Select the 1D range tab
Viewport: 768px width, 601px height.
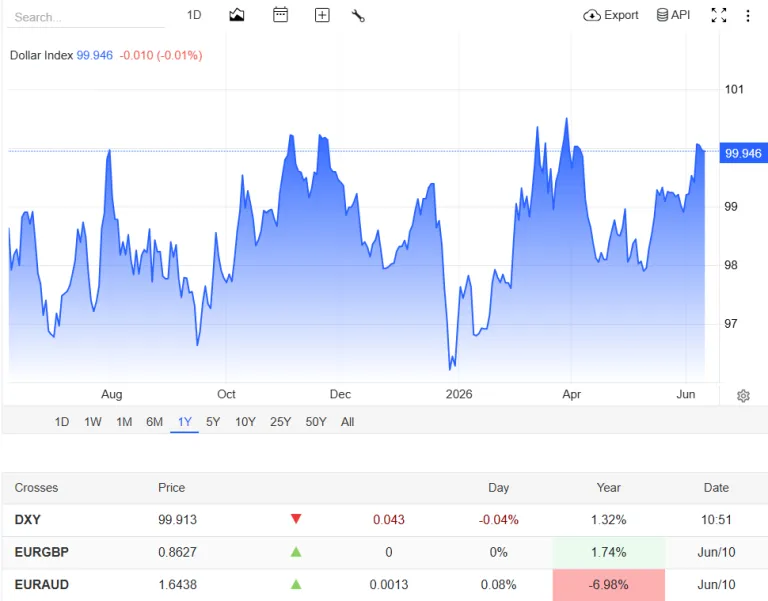pyautogui.click(x=62, y=422)
